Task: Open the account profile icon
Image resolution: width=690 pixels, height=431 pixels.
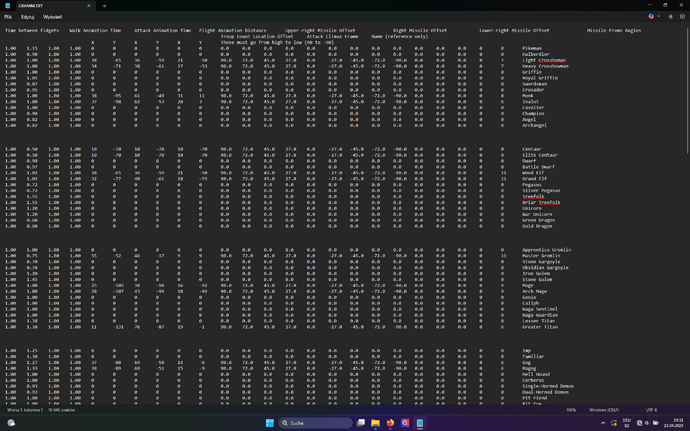Action: pos(671,16)
